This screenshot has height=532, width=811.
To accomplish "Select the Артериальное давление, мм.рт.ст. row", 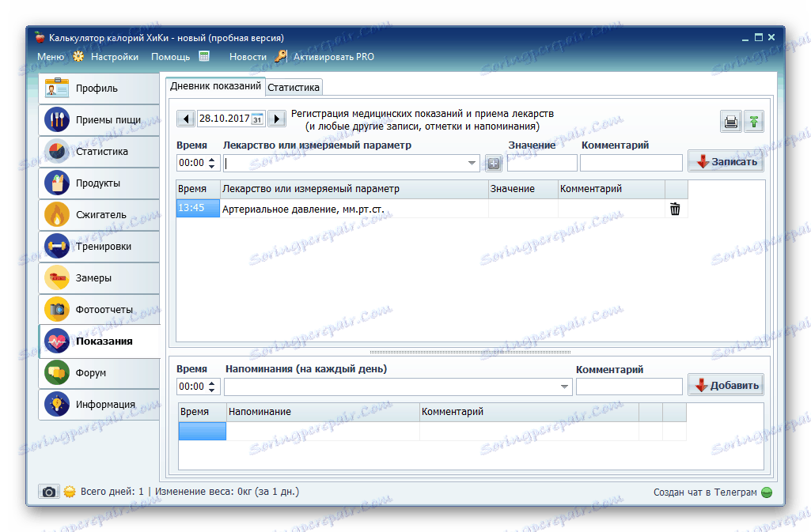I will click(x=432, y=208).
